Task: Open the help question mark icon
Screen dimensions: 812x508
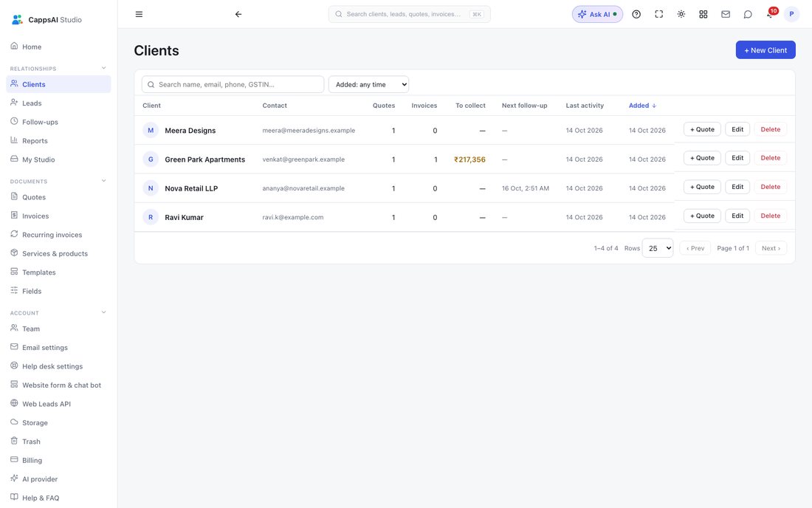Action: (x=636, y=14)
